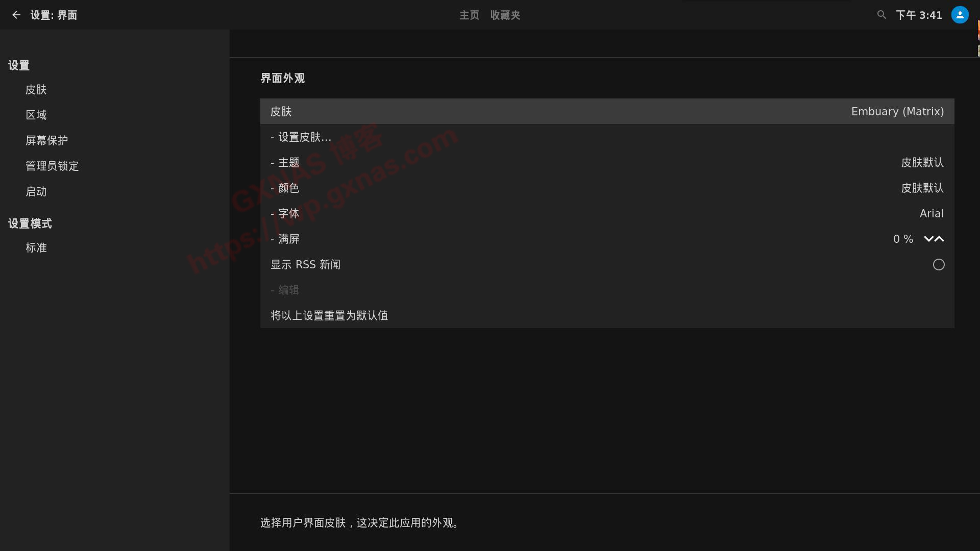Expand 主题 theme options dropdown
980x551 pixels.
pyautogui.click(x=607, y=163)
